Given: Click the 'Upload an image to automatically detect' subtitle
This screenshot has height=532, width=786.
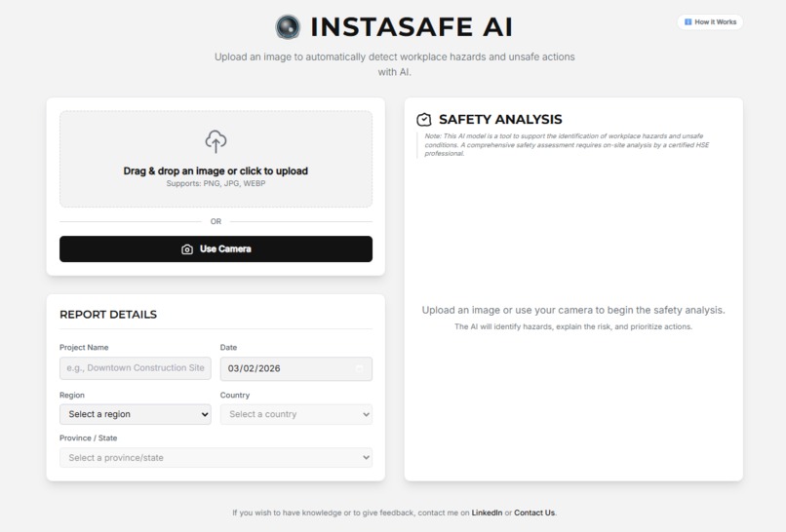Looking at the screenshot, I should [395, 64].
